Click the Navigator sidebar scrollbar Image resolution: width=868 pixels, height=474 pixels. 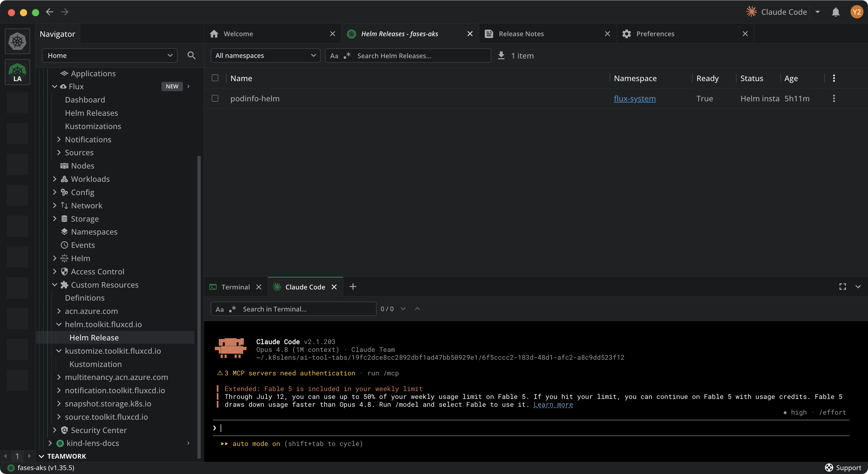pos(199,307)
